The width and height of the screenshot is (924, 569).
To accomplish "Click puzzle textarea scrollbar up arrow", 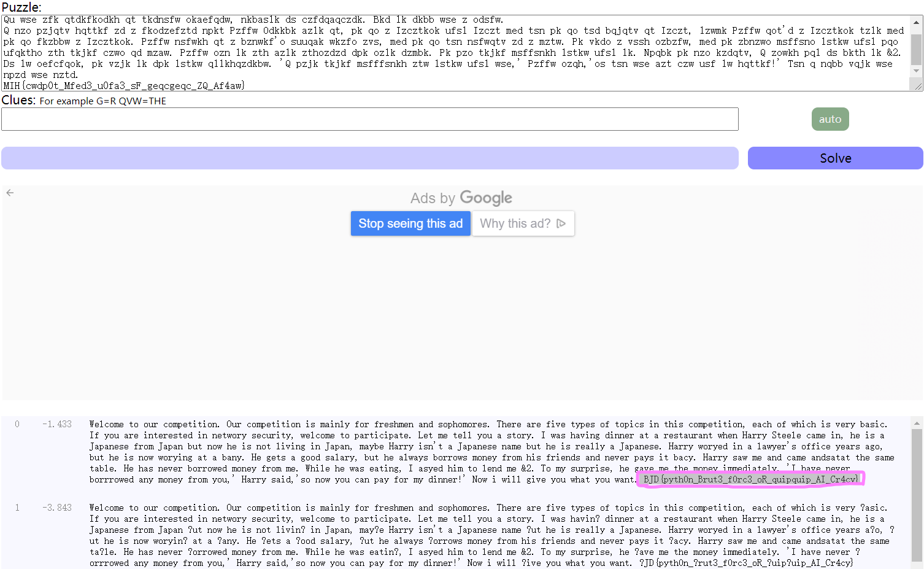I will pyautogui.click(x=917, y=21).
